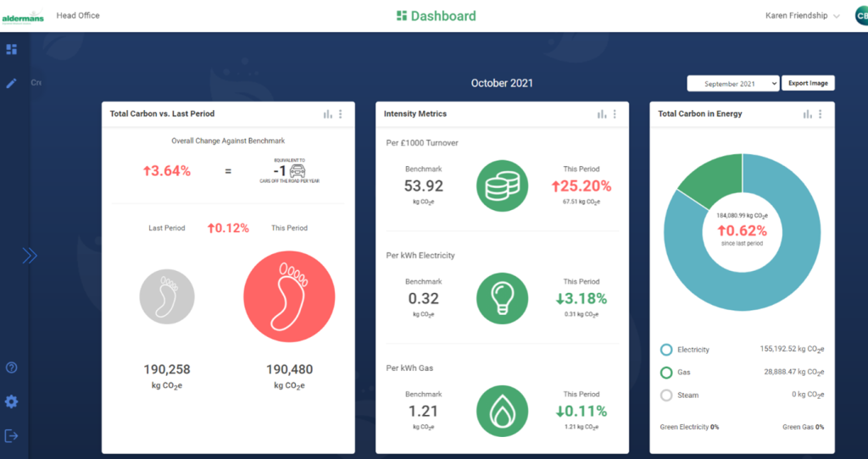Click the October 2021 heading

click(502, 83)
